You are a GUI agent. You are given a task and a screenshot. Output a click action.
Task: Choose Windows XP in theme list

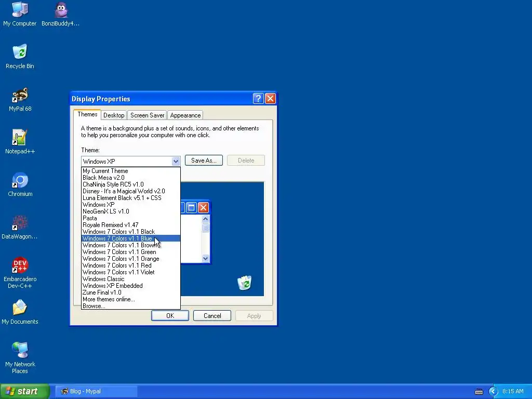pyautogui.click(x=130, y=205)
